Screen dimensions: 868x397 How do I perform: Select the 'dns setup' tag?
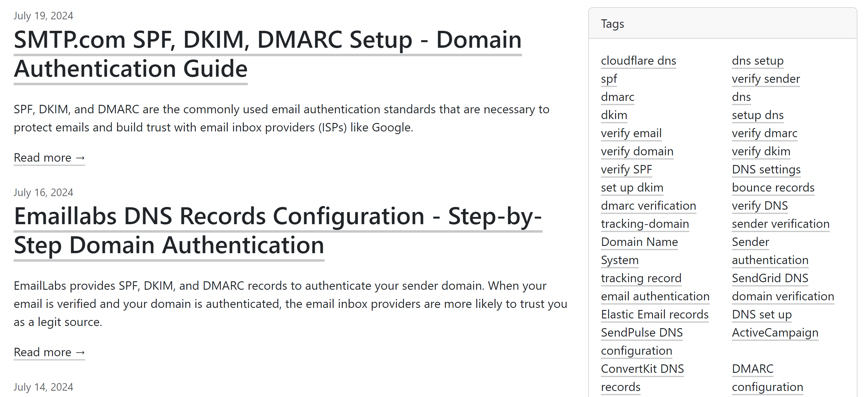click(758, 61)
